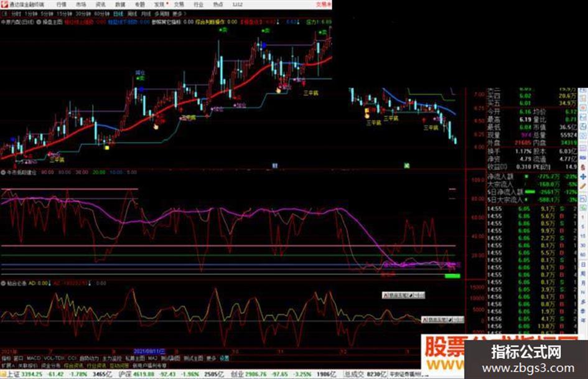Viewport: 588px width, 379px height.
Task: Click the blue cross move icon in right toolbar
Action: (x=583, y=176)
